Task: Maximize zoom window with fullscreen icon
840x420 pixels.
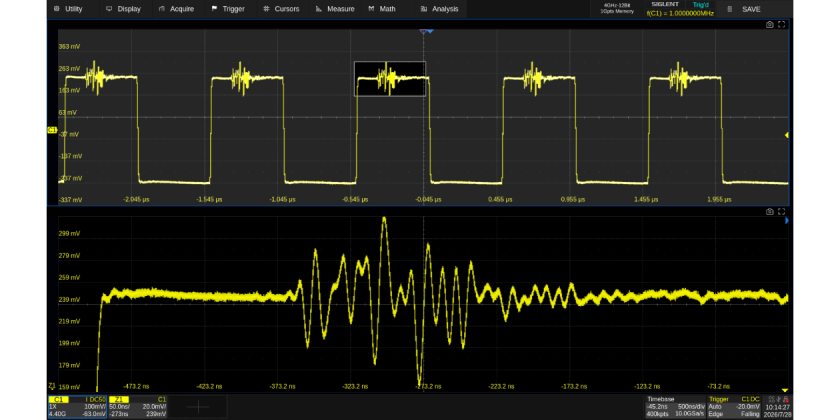Action: coord(782,212)
